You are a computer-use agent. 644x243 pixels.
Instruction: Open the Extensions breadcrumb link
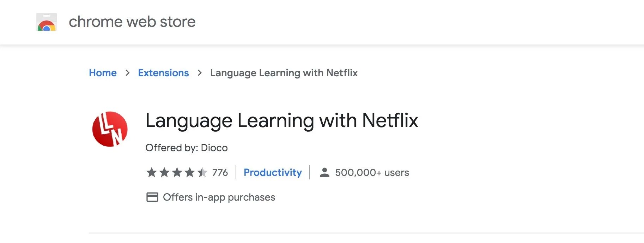coord(163,73)
